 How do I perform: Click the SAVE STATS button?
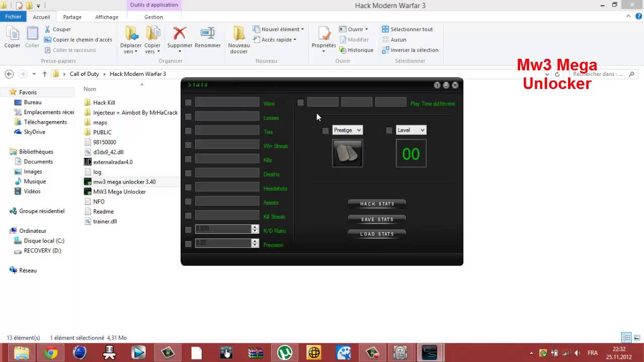(x=377, y=219)
